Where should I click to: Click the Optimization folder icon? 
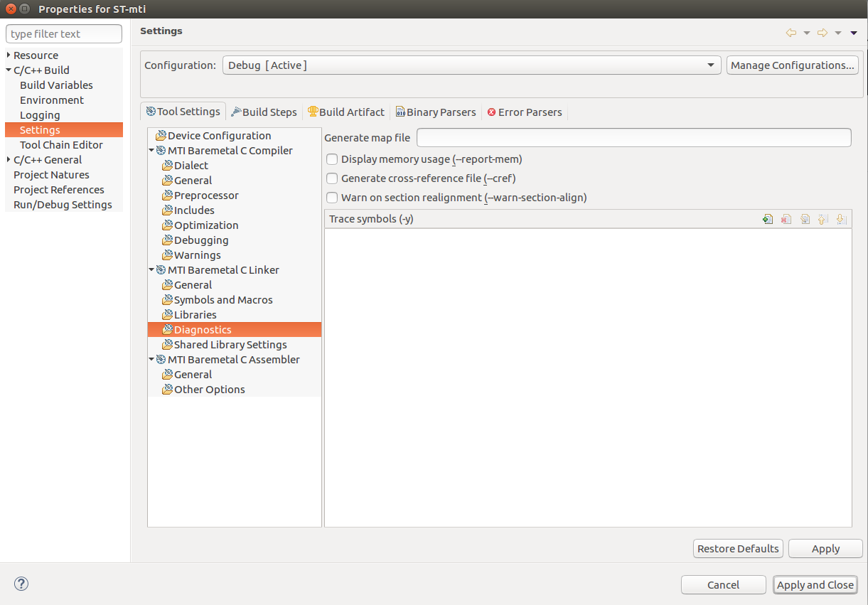coord(167,225)
